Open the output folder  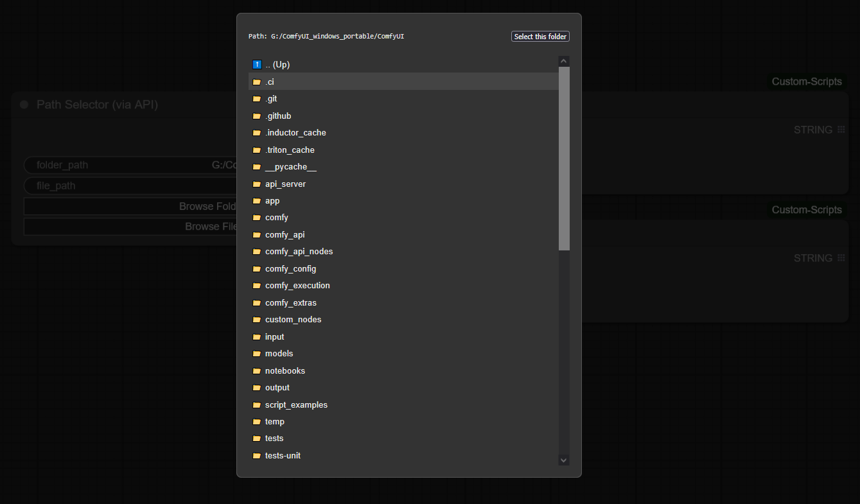(x=403, y=388)
